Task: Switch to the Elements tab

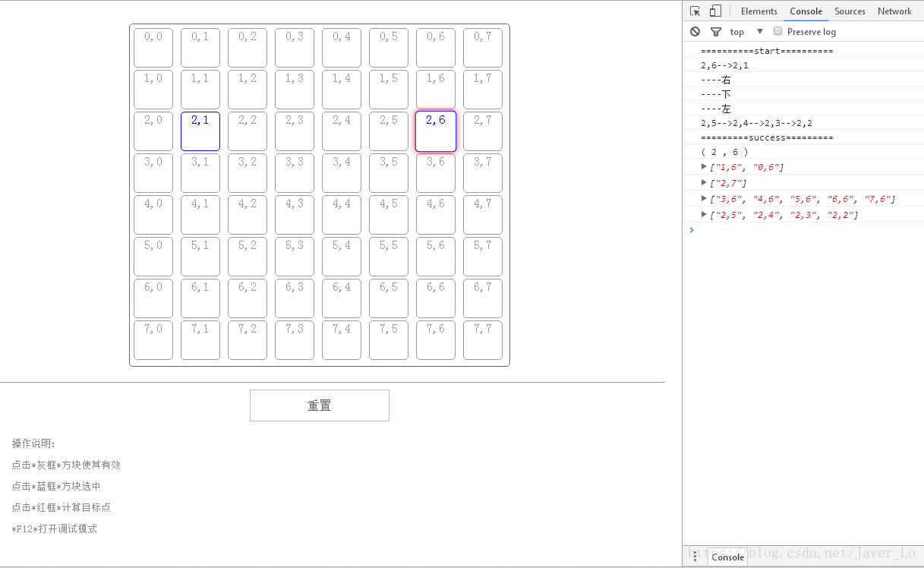Action: [x=759, y=11]
